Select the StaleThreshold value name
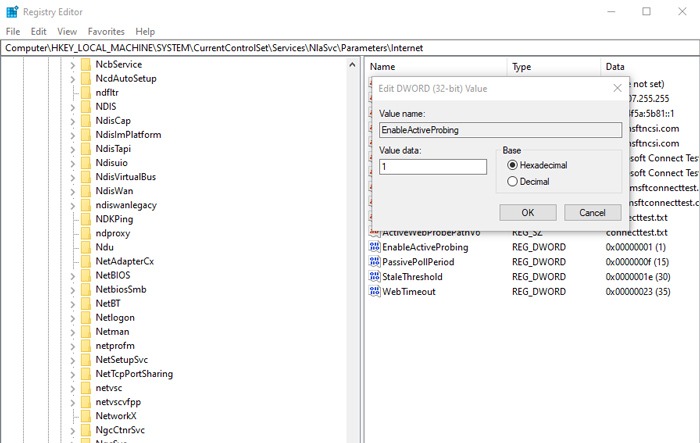The image size is (700, 443). click(x=412, y=276)
